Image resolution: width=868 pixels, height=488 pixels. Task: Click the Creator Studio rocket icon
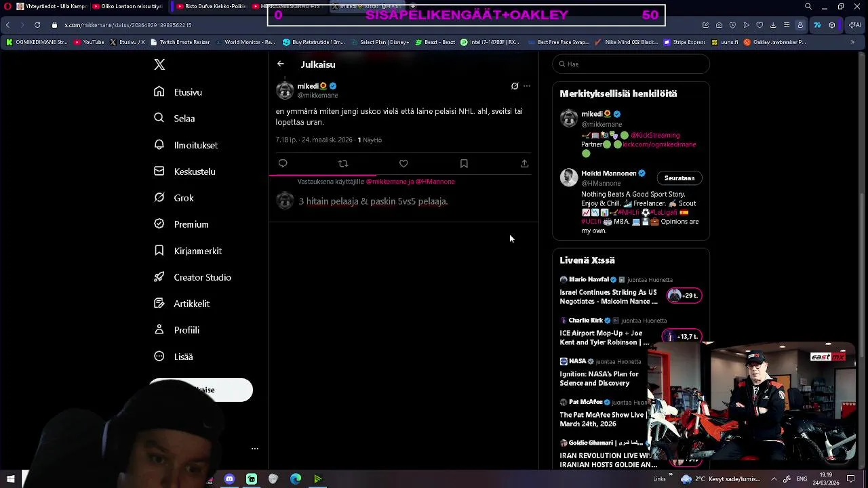tap(159, 277)
